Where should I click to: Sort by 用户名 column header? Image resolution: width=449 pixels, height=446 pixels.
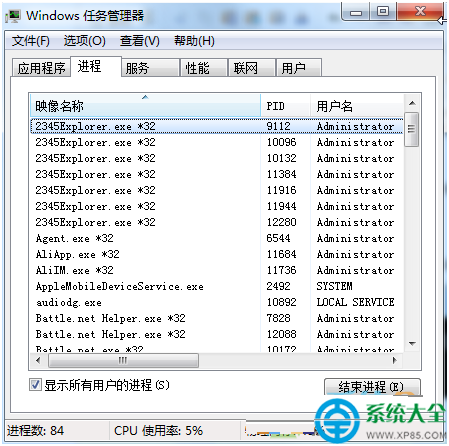click(x=357, y=106)
